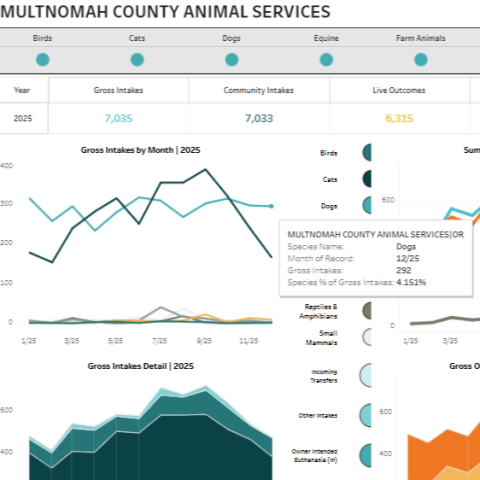Click the Owner Intended Euthanasia legend swatch
480x480 pixels.
(366, 455)
